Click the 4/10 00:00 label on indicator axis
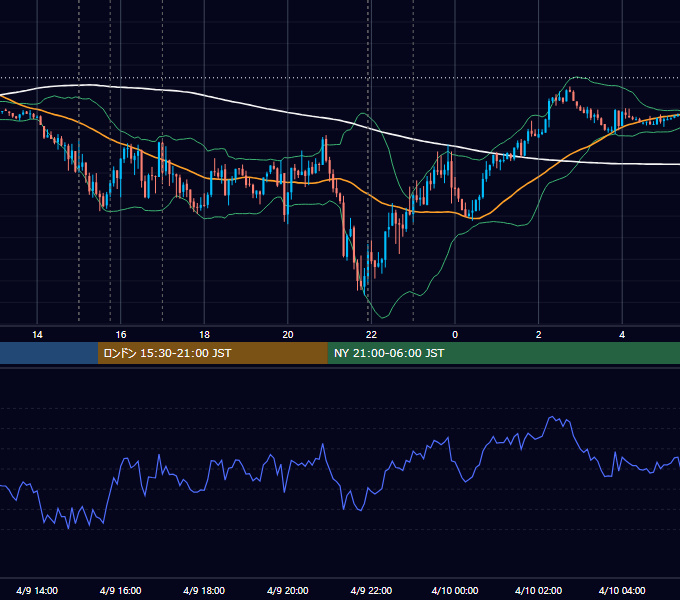This screenshot has height=600, width=680. pyautogui.click(x=455, y=590)
